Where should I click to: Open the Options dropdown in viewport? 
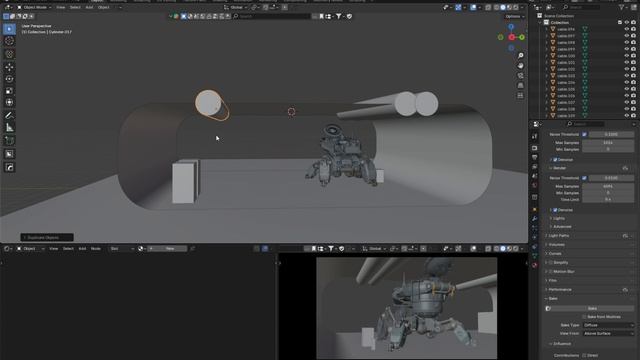pos(514,17)
